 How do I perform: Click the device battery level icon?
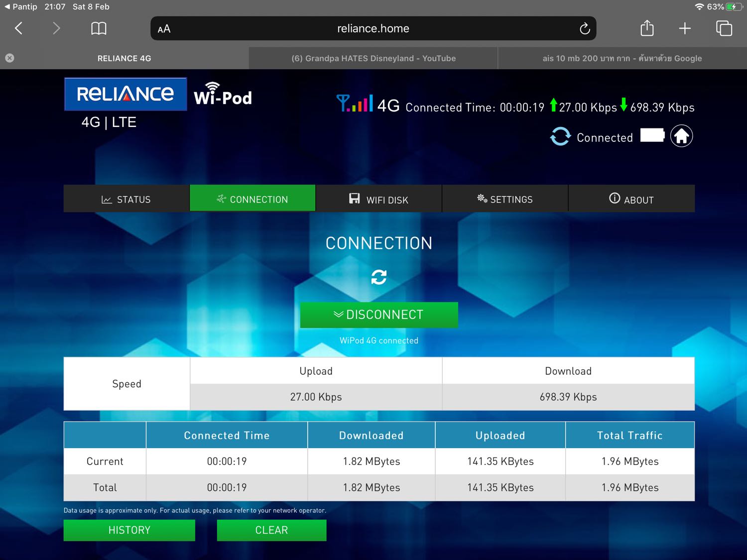tap(652, 135)
